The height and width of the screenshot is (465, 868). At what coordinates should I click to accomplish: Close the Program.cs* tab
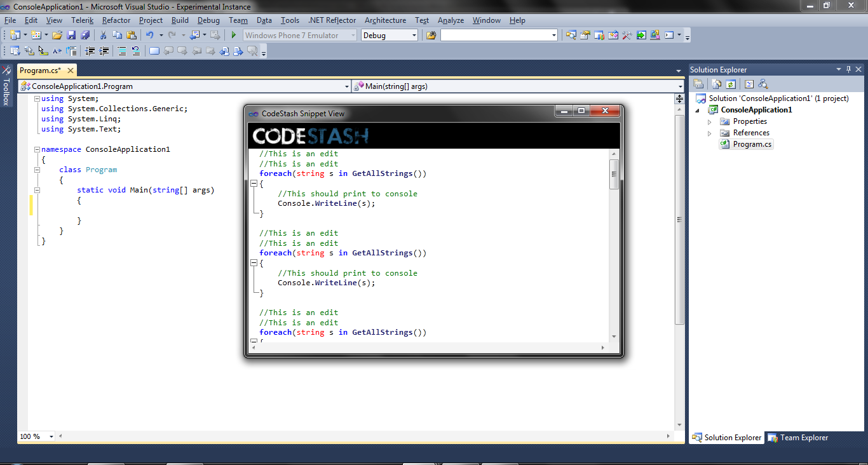70,71
